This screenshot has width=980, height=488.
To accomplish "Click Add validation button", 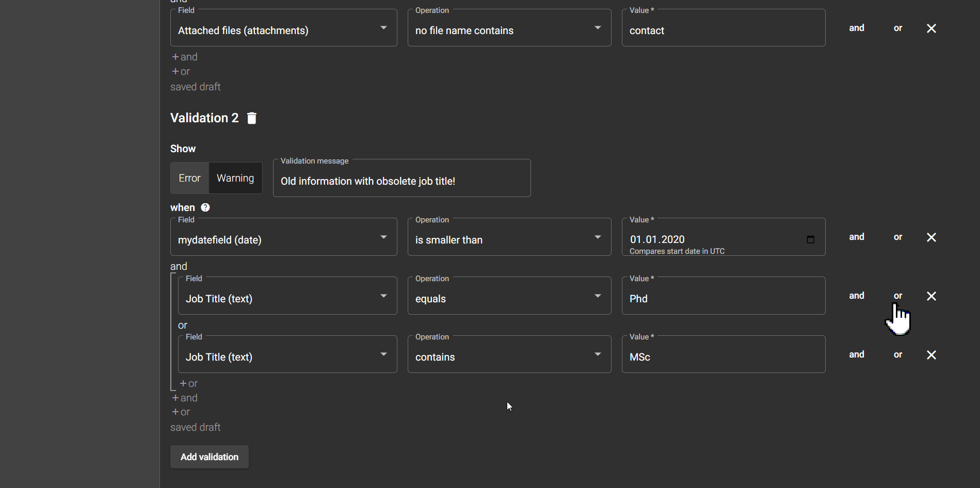I will (x=210, y=457).
